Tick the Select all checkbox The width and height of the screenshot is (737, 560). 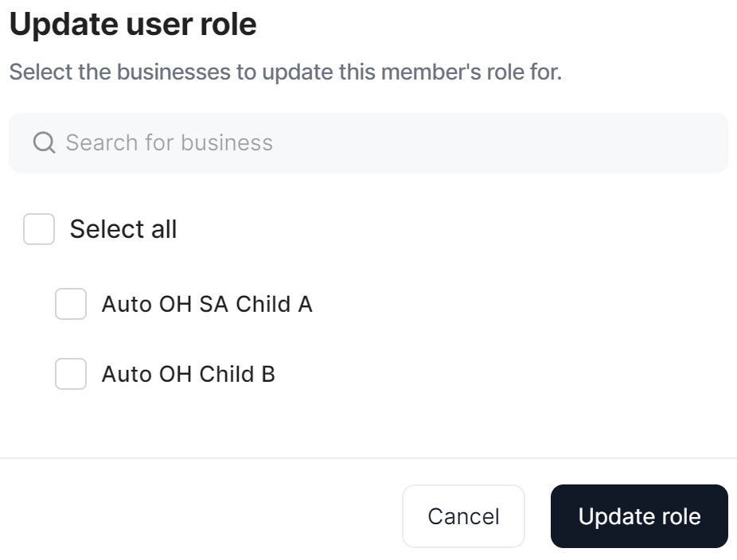pyautogui.click(x=39, y=229)
